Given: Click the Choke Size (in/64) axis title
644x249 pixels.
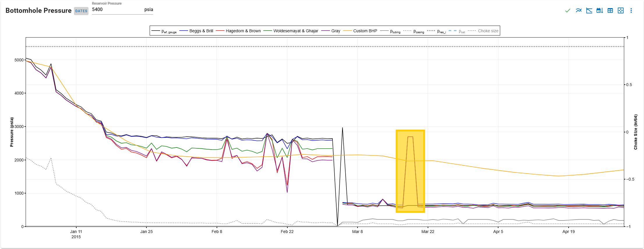Looking at the screenshot, I should pos(636,132).
